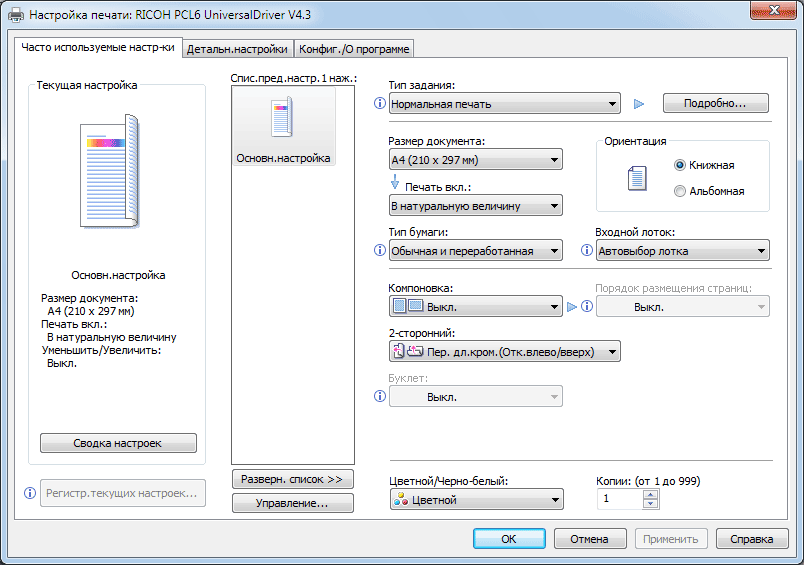
Task: Click info icon beside Буклет dropdown
Action: 379,396
